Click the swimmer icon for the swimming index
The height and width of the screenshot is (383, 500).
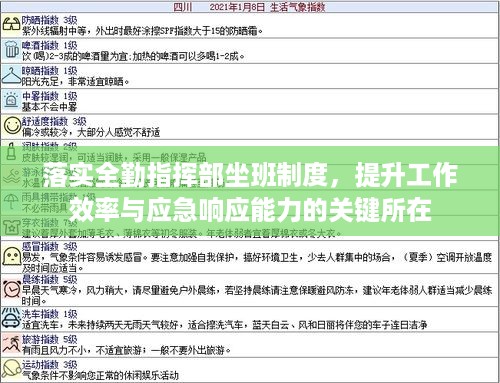coord(11,177)
